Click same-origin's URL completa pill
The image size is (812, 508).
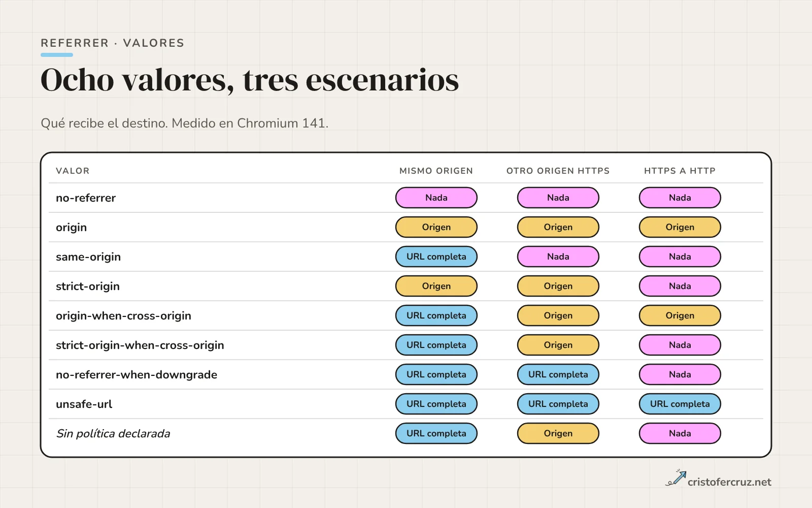point(436,257)
